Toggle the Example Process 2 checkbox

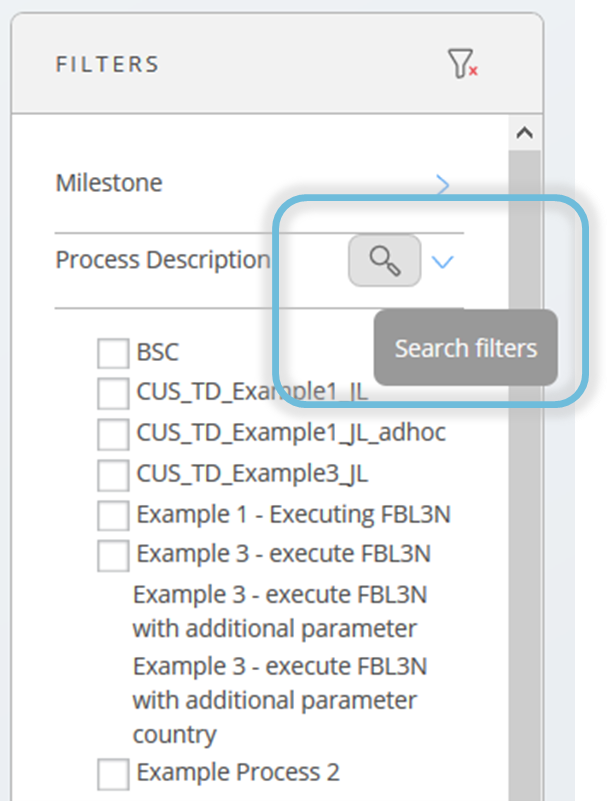(113, 774)
